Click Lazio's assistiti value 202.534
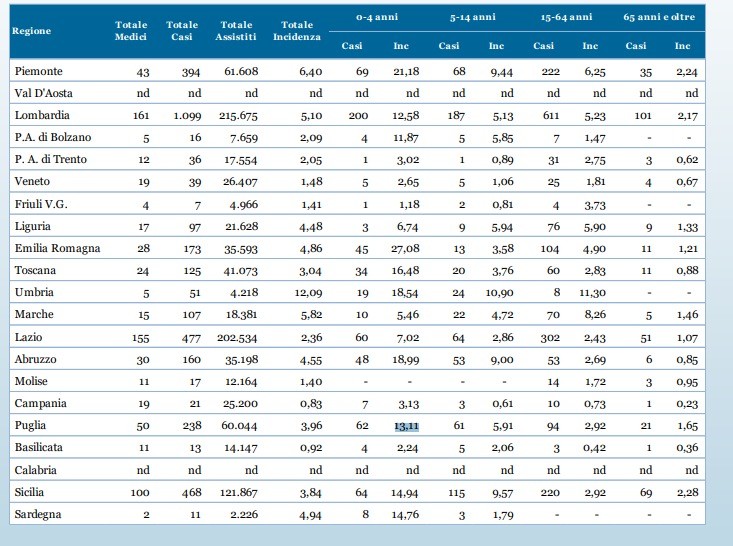This screenshot has height=546, width=733. (237, 338)
